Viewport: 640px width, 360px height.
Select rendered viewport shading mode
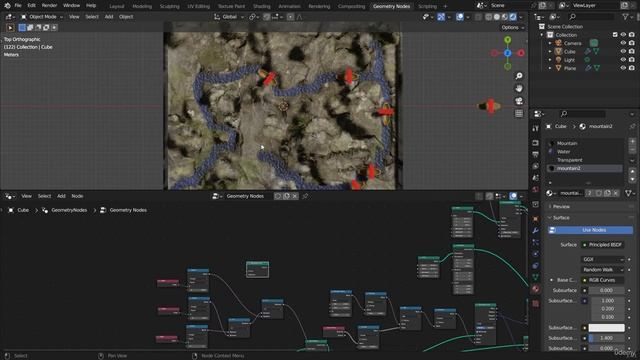(513, 17)
